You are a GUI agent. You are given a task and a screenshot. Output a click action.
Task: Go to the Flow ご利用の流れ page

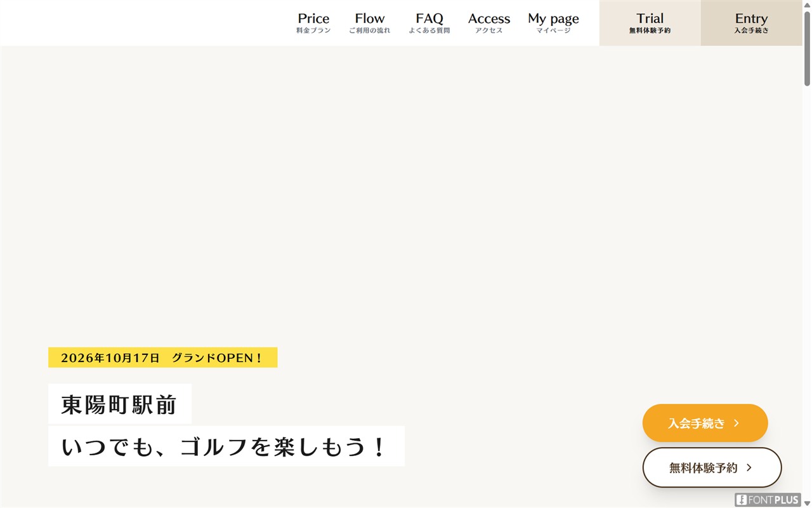[370, 23]
